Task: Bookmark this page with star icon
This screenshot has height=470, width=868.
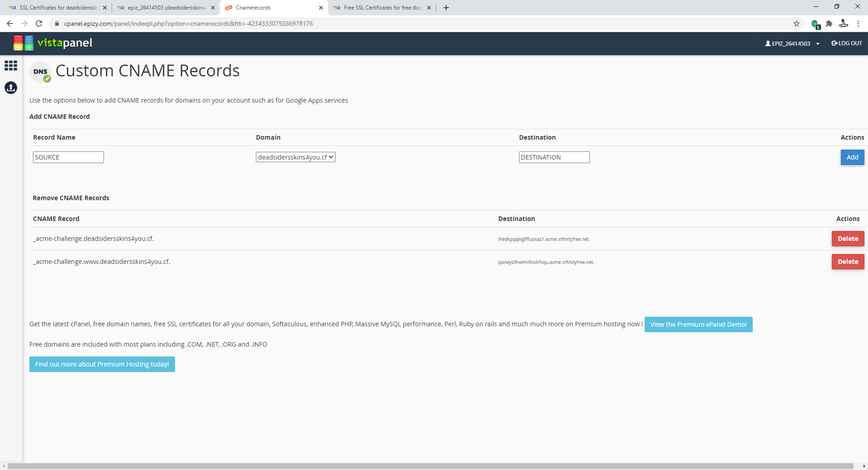Action: [797, 23]
